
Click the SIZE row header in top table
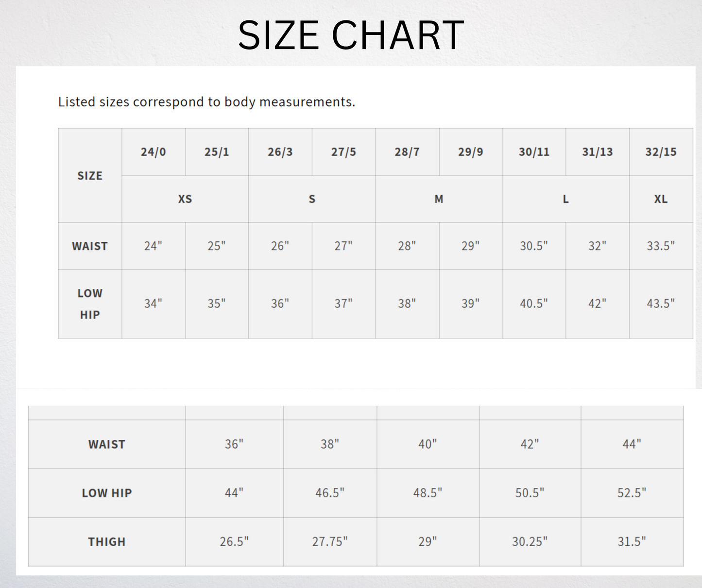point(90,176)
